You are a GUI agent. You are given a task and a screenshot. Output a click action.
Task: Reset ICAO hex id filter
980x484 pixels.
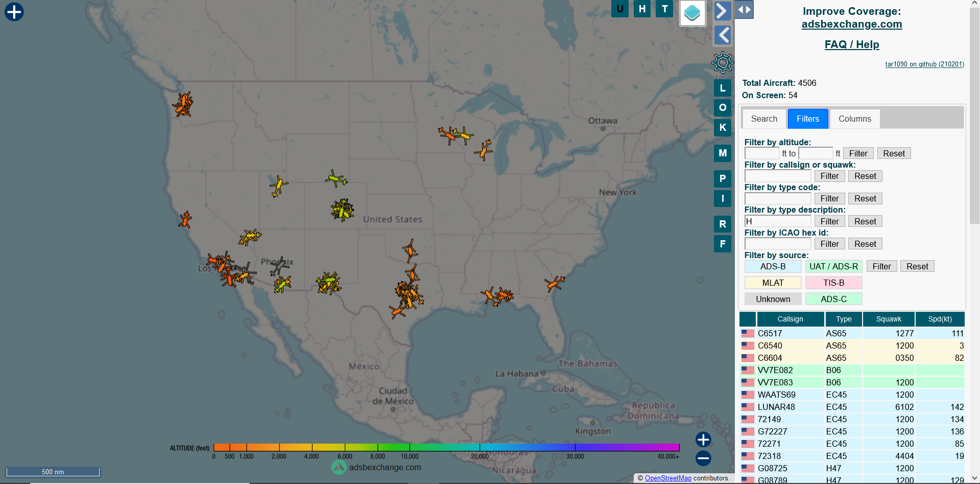point(865,244)
